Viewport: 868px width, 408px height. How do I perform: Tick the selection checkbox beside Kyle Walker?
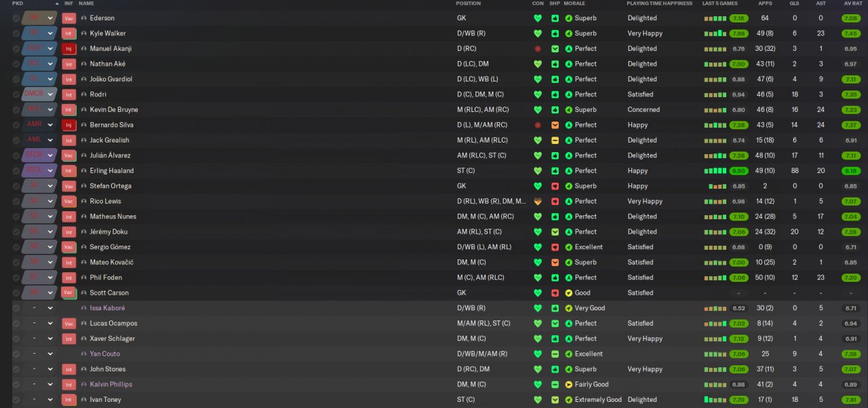click(16, 33)
